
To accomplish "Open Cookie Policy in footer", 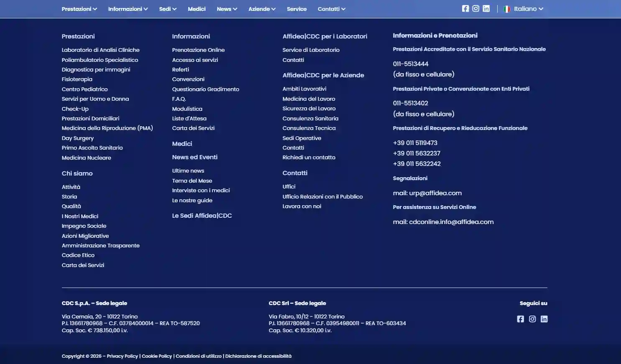I will (156, 356).
